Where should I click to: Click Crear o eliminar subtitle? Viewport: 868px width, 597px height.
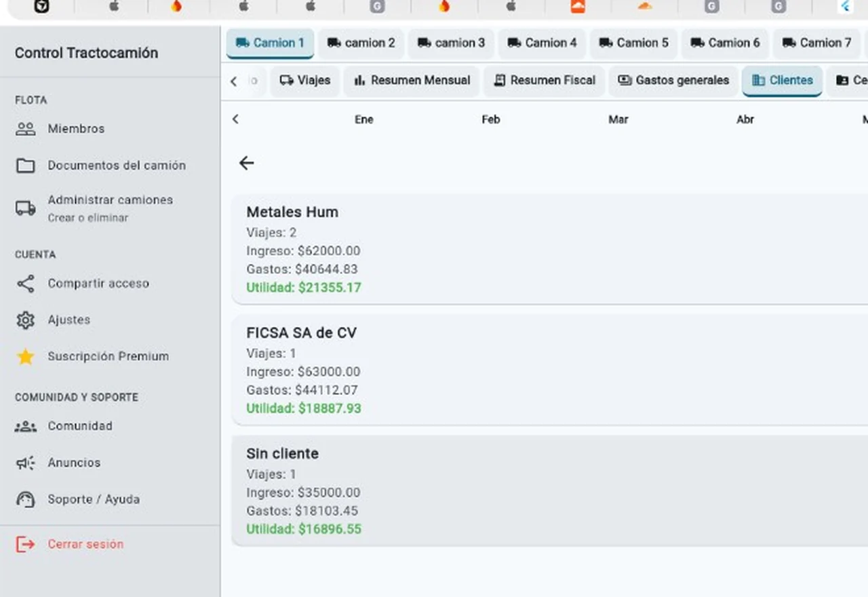[x=87, y=218]
